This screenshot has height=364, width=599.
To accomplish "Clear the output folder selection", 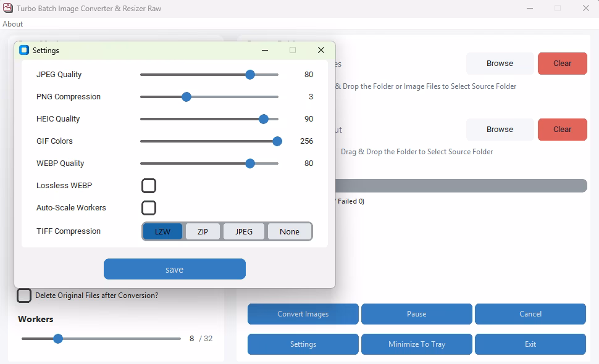I will tap(563, 130).
